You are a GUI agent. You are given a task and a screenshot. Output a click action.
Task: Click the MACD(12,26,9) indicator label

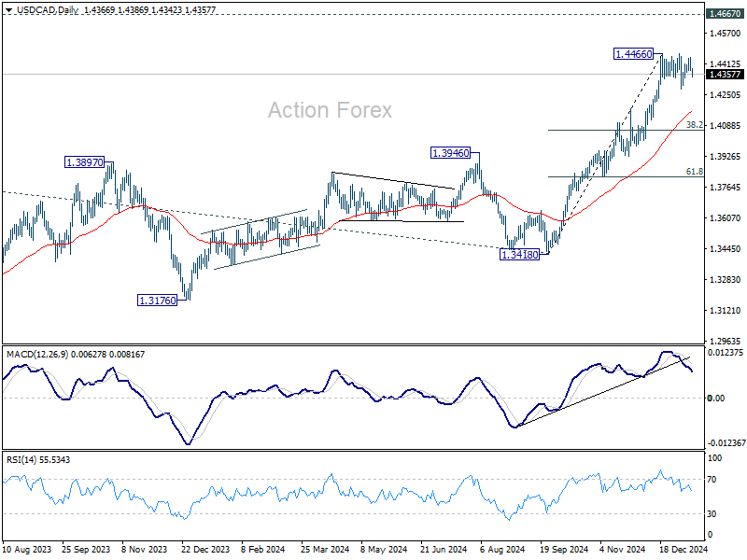coord(37,355)
